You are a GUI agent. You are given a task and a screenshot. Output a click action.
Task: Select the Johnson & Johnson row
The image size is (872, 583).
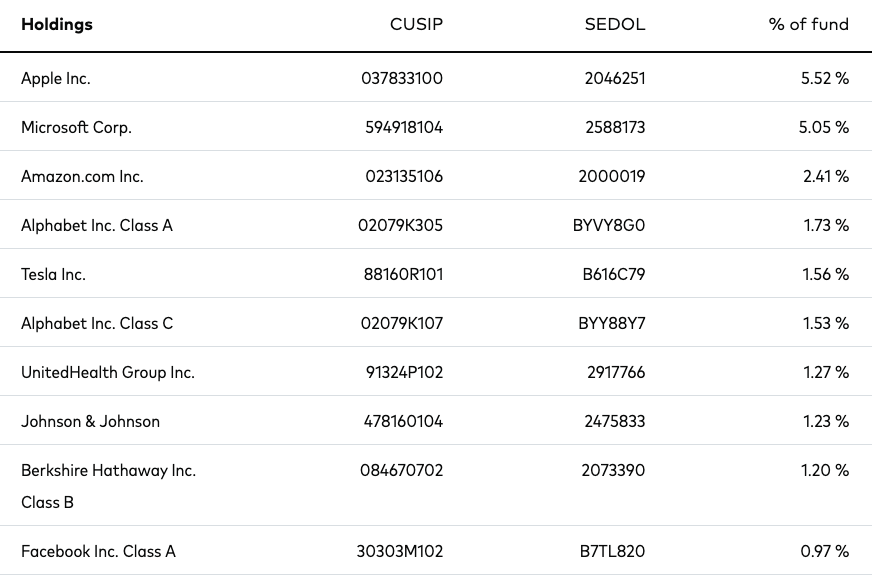coord(436,421)
